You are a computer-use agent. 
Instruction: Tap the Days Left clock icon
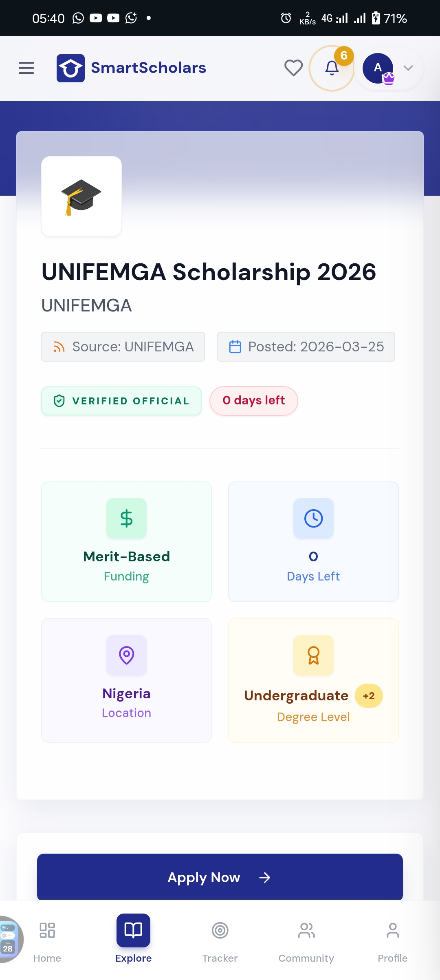pos(313,519)
